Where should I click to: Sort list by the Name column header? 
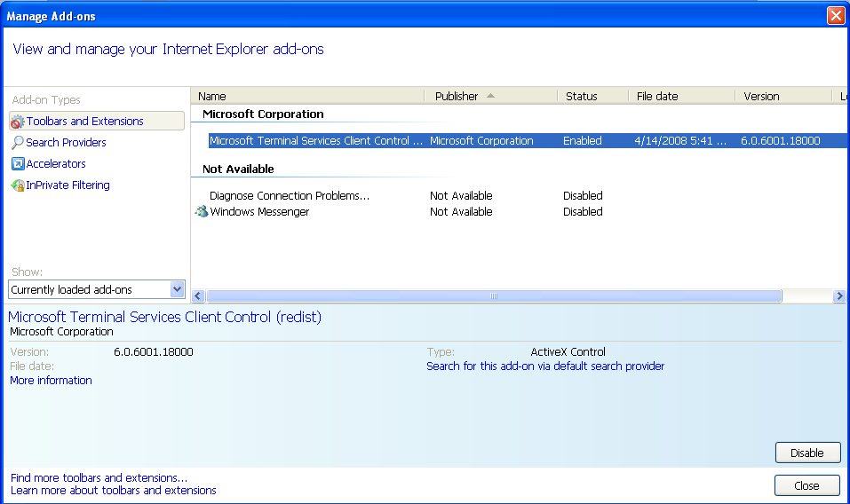[213, 96]
